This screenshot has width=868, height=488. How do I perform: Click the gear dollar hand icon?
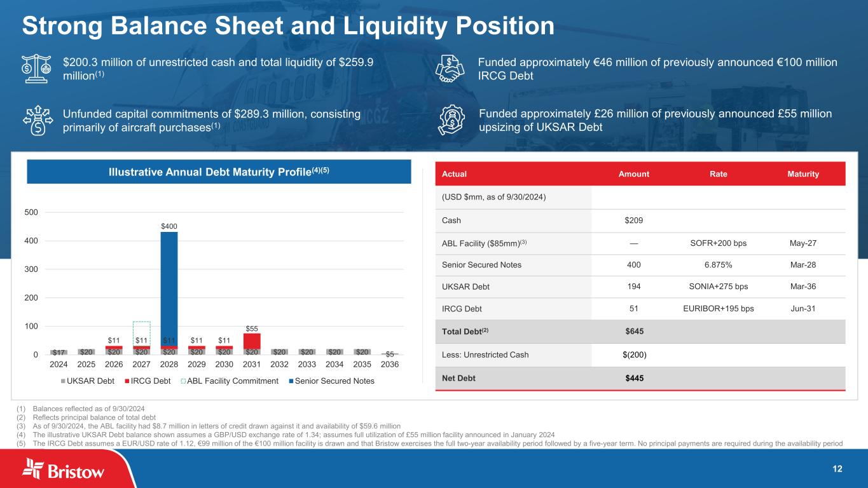click(452, 119)
